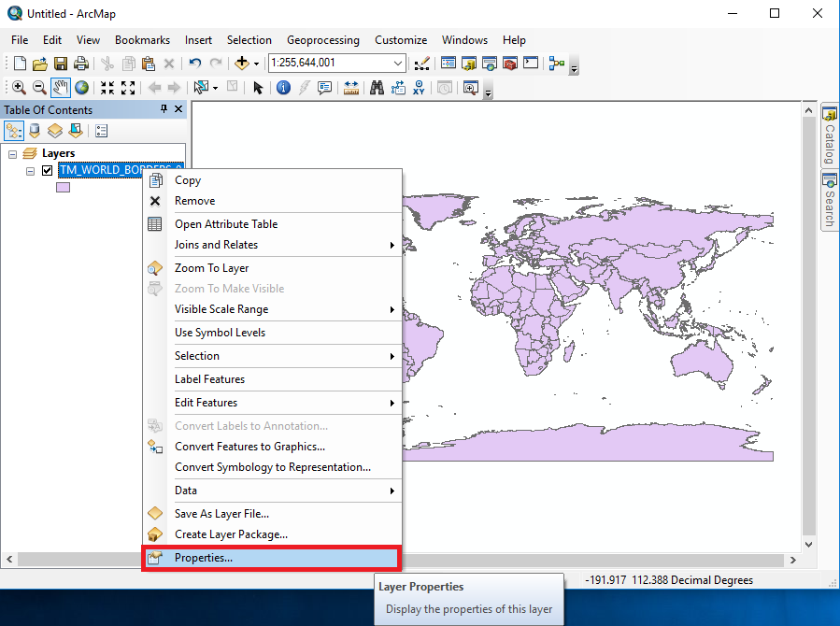Zoom to Full Extent
The height and width of the screenshot is (626, 840).
80,87
